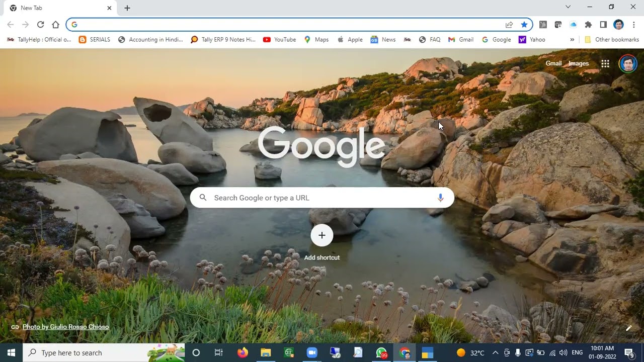Open the YouTube bookmark
This screenshot has width=644, height=362.
(280, 40)
